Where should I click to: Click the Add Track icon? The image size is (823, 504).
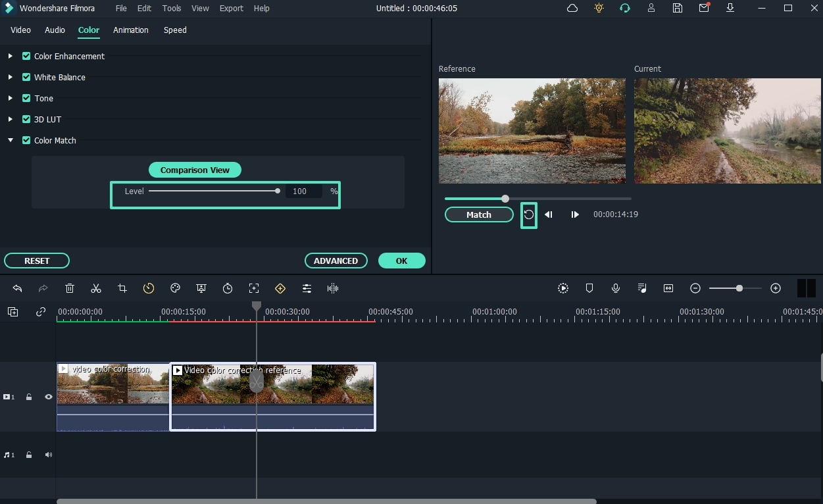(13, 312)
